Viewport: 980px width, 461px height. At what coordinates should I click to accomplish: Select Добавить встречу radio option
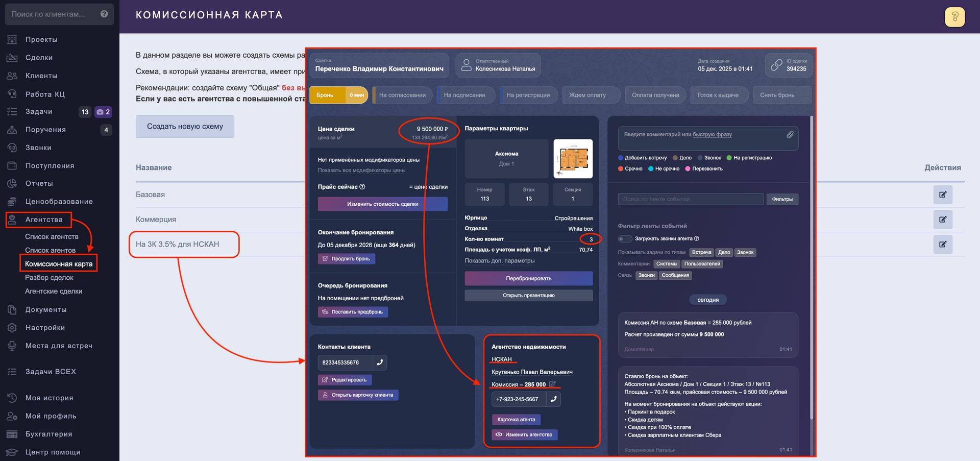coord(621,158)
